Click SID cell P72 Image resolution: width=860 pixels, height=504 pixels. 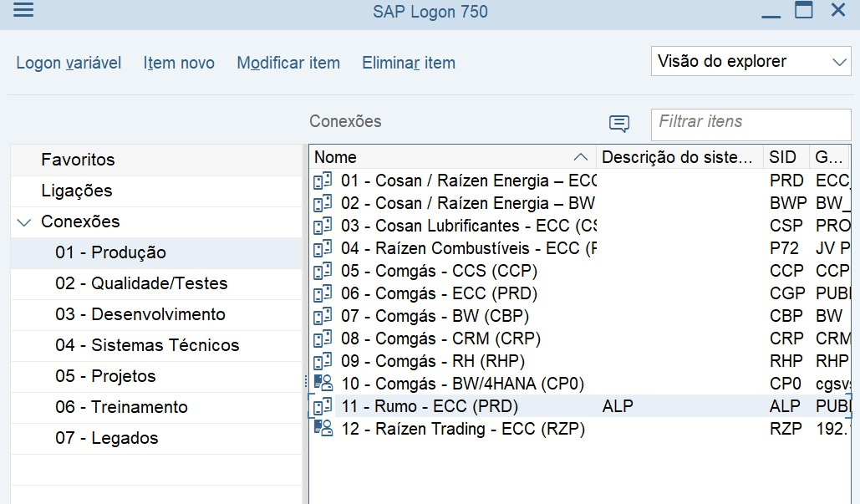click(x=784, y=248)
